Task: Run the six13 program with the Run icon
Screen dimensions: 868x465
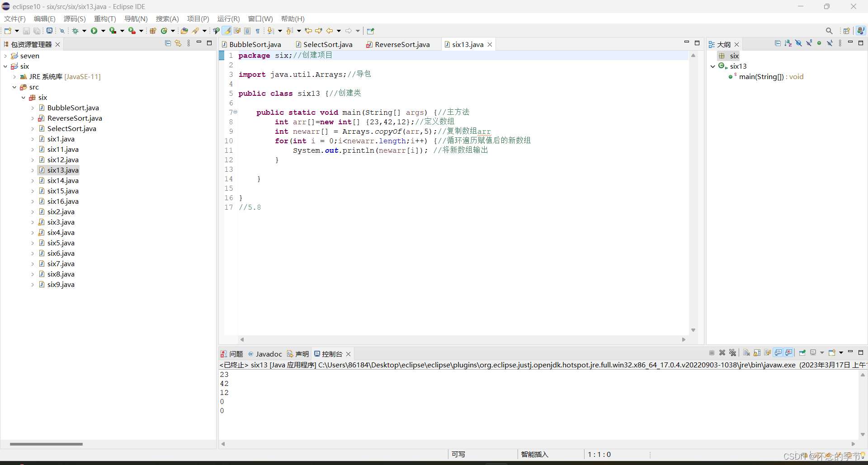Action: click(x=94, y=31)
